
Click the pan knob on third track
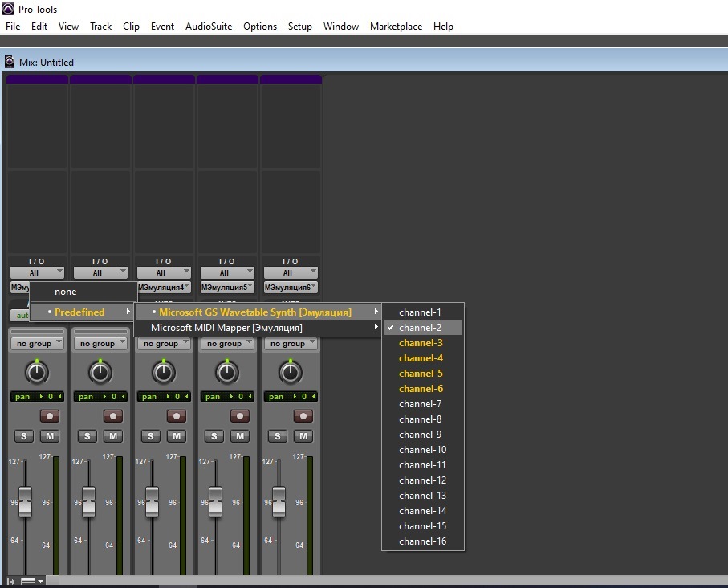click(163, 372)
